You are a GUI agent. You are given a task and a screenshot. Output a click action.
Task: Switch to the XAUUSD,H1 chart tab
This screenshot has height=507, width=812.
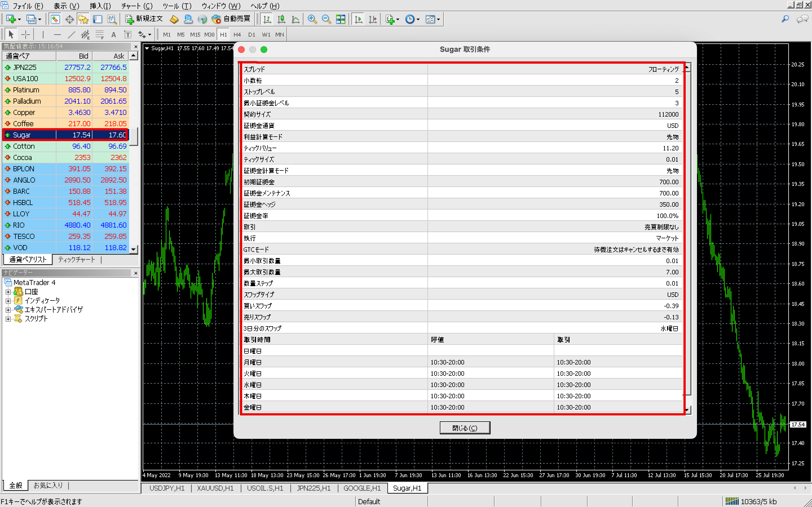[x=215, y=488]
